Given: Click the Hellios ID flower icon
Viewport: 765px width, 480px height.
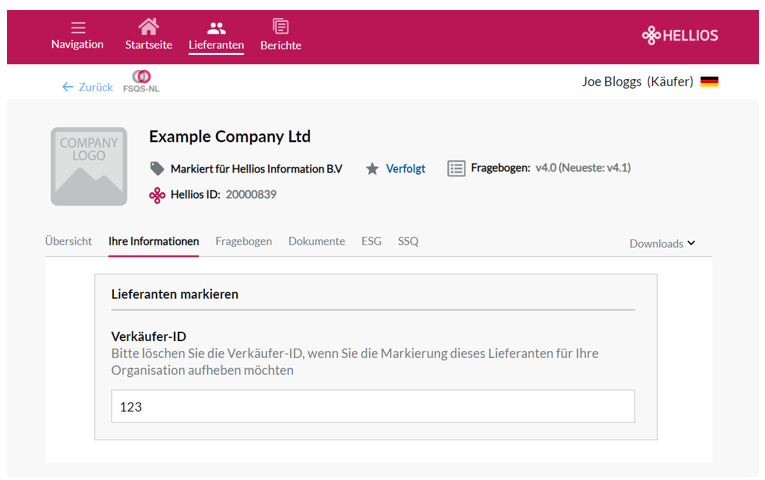Looking at the screenshot, I should [x=157, y=195].
